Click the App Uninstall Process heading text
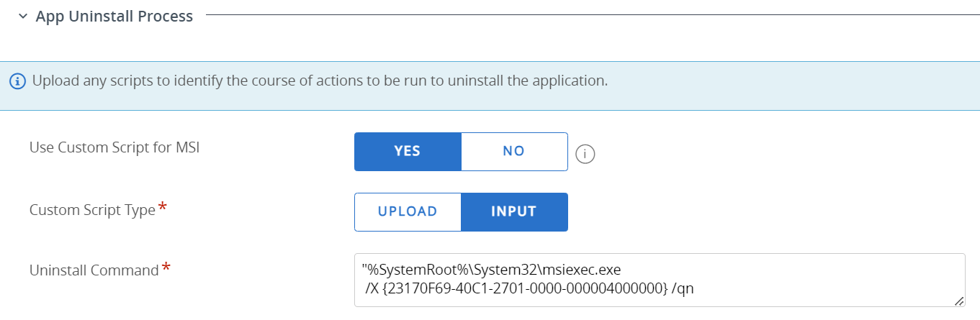This screenshot has width=980, height=320. click(114, 16)
